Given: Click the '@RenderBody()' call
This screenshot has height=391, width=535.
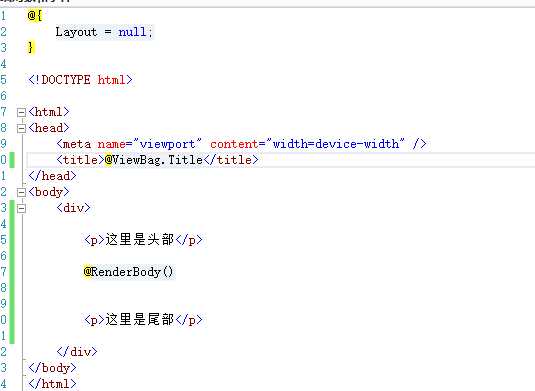Looking at the screenshot, I should pyautogui.click(x=129, y=272).
